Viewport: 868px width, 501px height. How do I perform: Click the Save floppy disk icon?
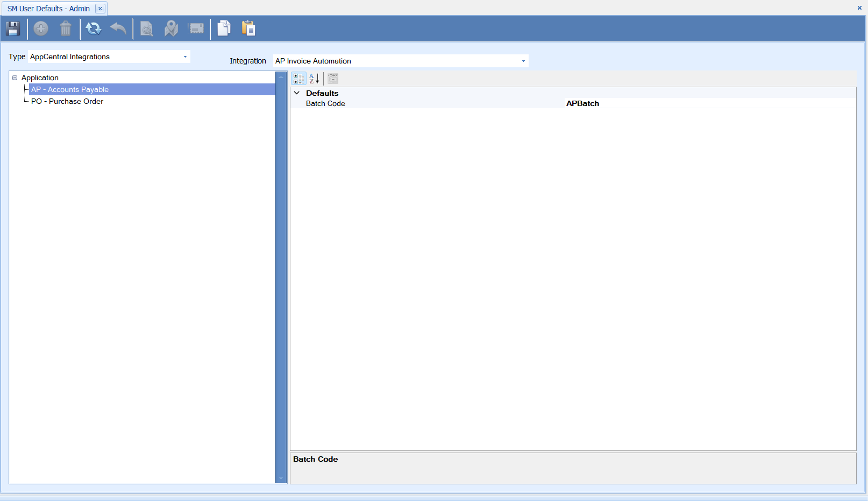click(x=13, y=29)
